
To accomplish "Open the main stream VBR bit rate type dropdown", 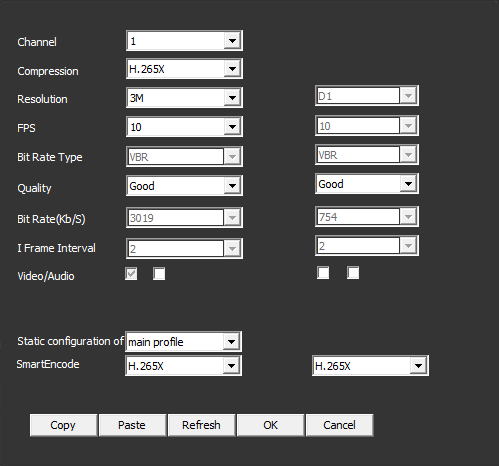I will tap(184, 156).
